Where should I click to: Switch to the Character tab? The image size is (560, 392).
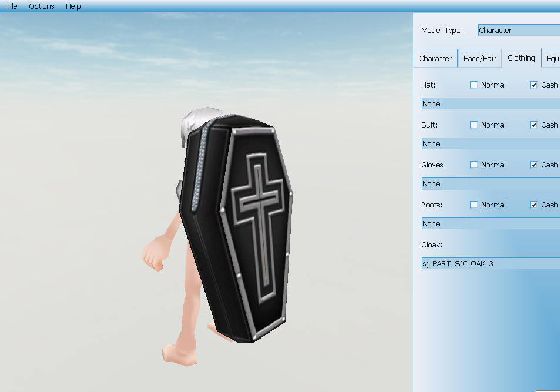click(x=435, y=59)
